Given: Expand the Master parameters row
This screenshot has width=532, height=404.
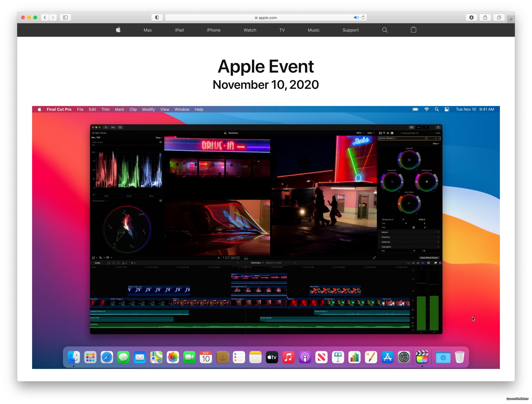Looking at the screenshot, I should 409,232.
